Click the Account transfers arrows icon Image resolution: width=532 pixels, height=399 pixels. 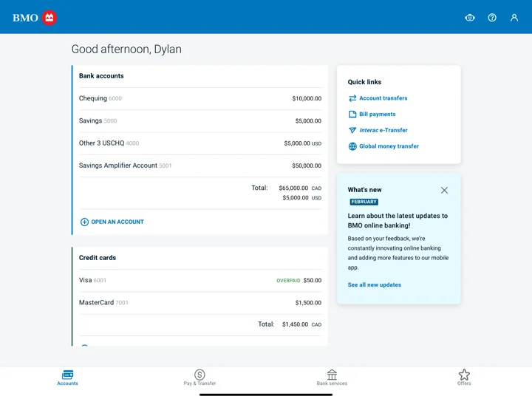352,98
